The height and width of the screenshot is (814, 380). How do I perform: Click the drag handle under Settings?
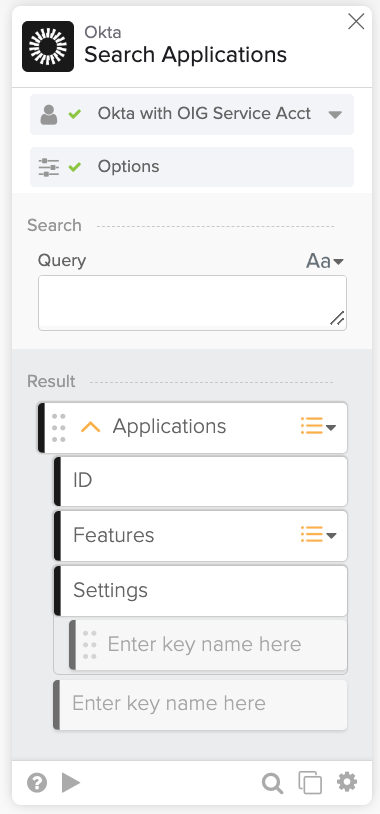click(x=89, y=645)
